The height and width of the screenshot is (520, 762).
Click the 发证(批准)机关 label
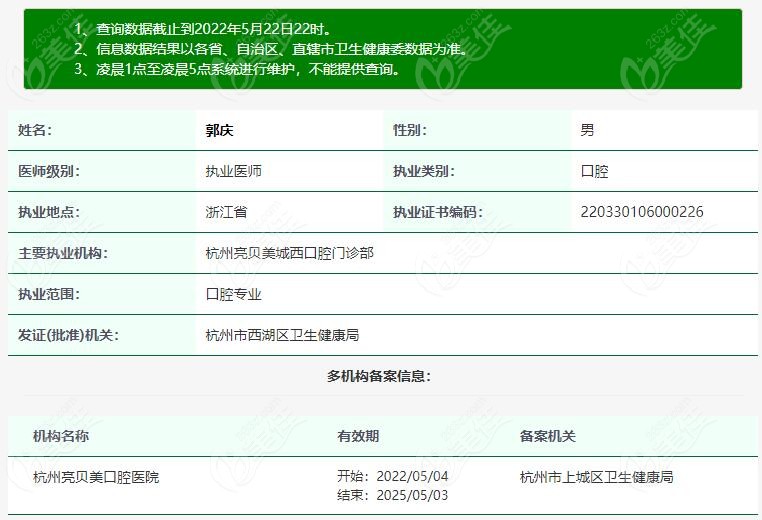[69, 335]
